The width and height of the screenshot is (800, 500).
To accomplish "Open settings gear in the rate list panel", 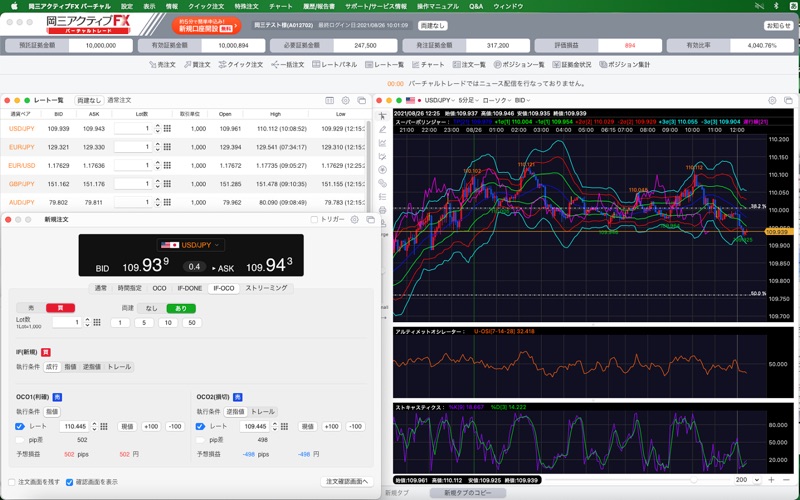I will pyautogui.click(x=346, y=100).
